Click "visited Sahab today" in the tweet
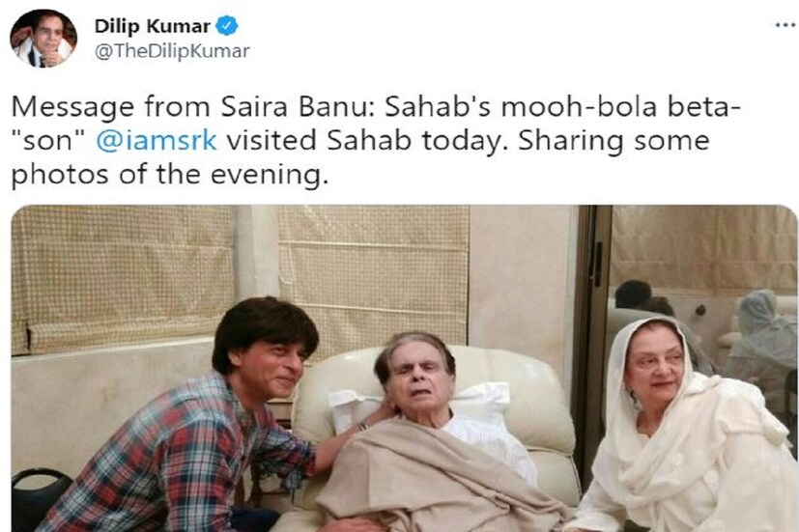The height and width of the screenshot is (532, 799). point(342,140)
